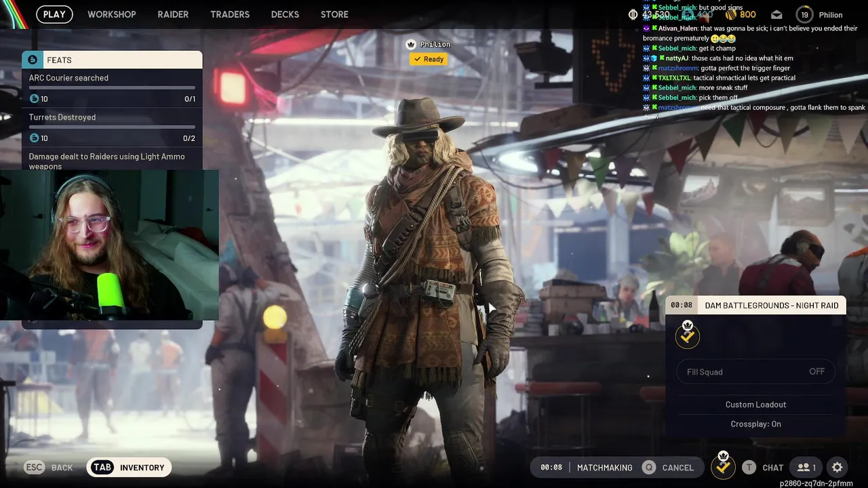Open INVENTORY using the TAB button
The image size is (868, 488).
point(129,468)
